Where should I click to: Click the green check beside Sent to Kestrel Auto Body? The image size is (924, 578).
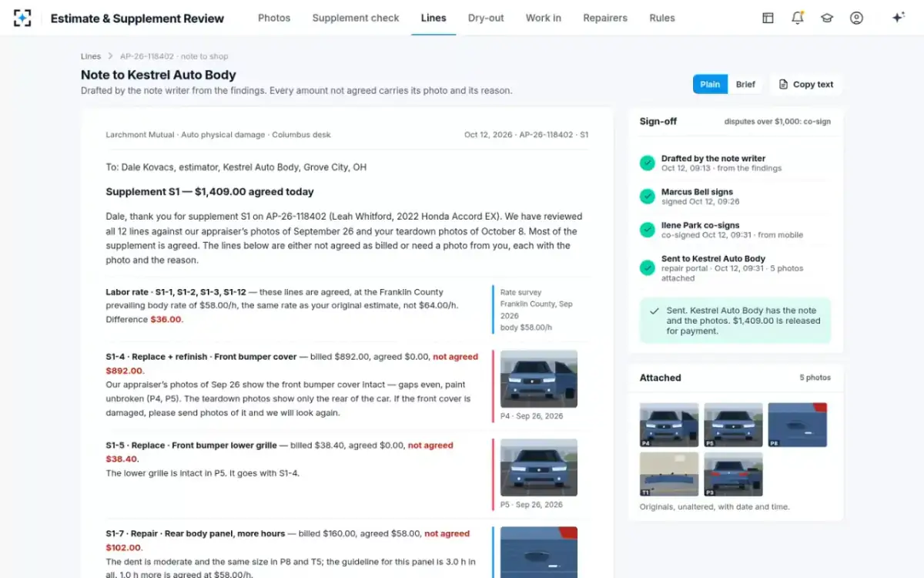pyautogui.click(x=648, y=268)
